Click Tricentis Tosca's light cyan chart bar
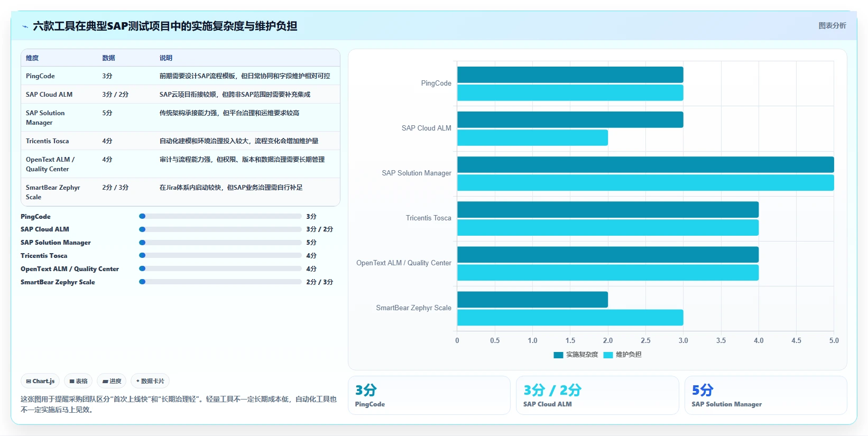The image size is (868, 436). pos(608,227)
